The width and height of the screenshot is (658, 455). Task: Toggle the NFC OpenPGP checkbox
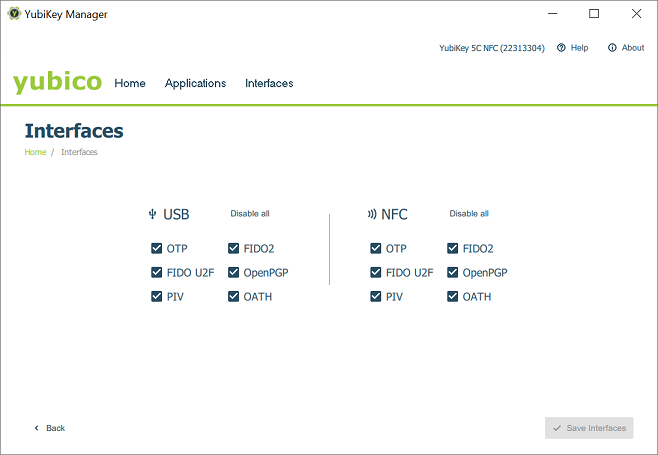pos(452,272)
